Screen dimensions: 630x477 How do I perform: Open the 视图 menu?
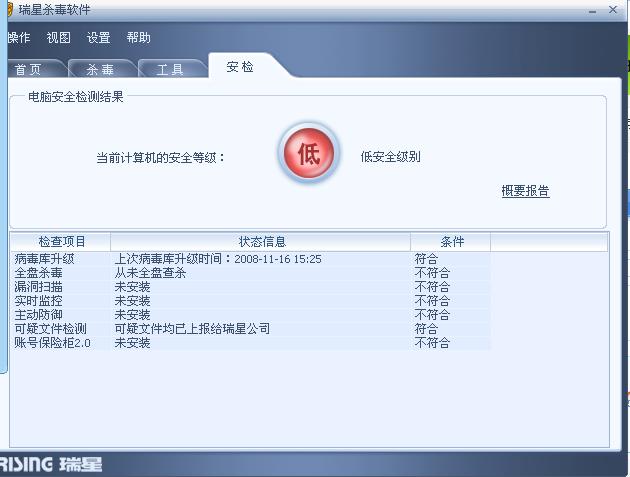(x=59, y=38)
